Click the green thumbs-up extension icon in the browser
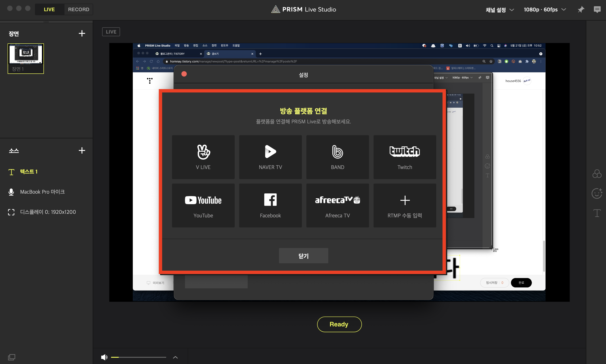 point(506,61)
